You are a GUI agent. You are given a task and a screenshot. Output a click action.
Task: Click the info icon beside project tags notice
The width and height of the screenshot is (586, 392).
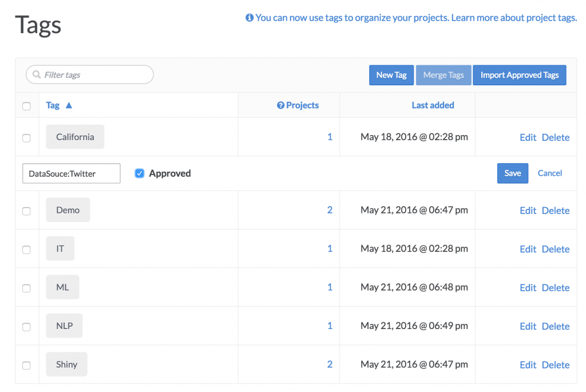[250, 18]
